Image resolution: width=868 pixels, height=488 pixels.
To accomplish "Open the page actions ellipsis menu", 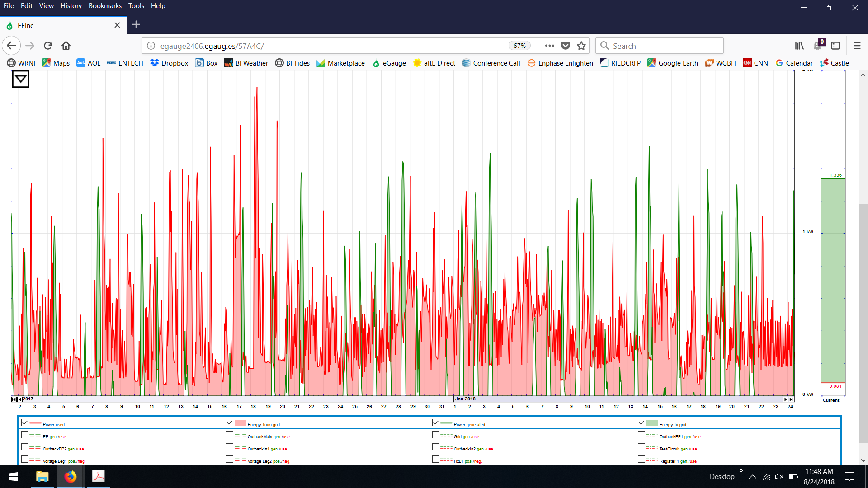I will [550, 46].
